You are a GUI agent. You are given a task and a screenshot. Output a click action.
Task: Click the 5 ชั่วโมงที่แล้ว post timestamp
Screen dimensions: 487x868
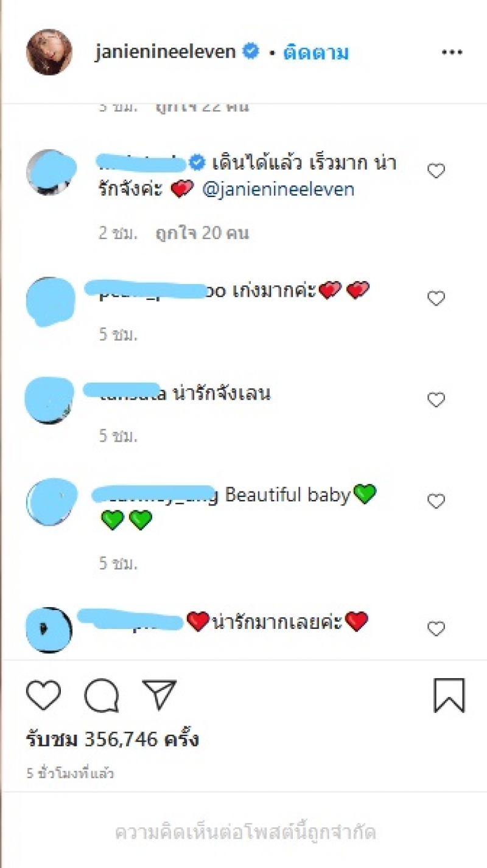click(x=70, y=774)
